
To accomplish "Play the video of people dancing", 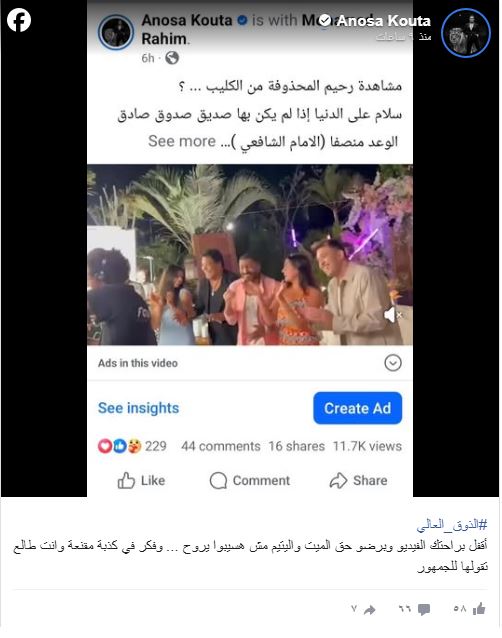I will (250, 255).
